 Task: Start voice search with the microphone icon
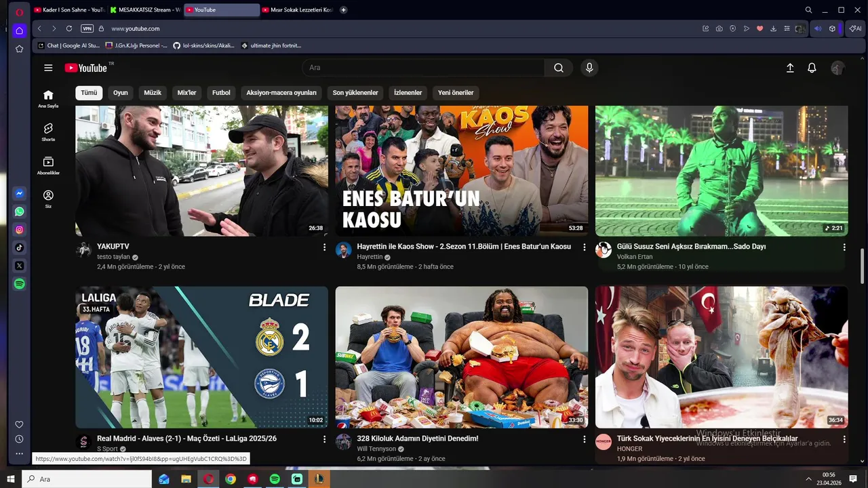(x=589, y=68)
